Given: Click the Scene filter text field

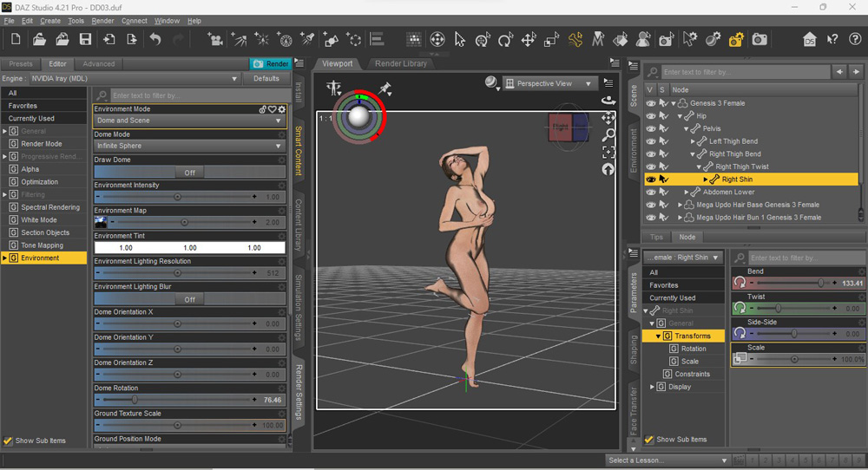Looking at the screenshot, I should (x=746, y=72).
